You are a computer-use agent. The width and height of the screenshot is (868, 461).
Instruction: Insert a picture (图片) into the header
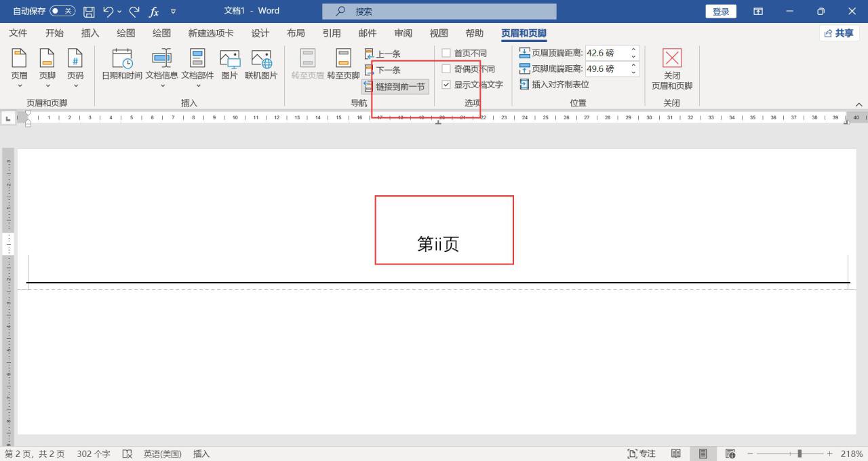(x=230, y=66)
